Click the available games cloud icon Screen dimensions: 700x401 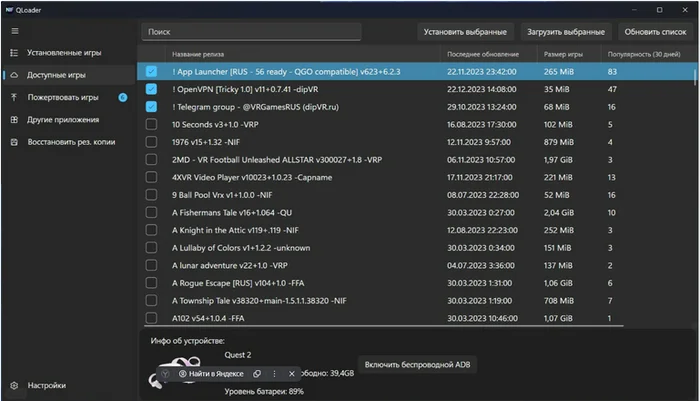(14, 75)
